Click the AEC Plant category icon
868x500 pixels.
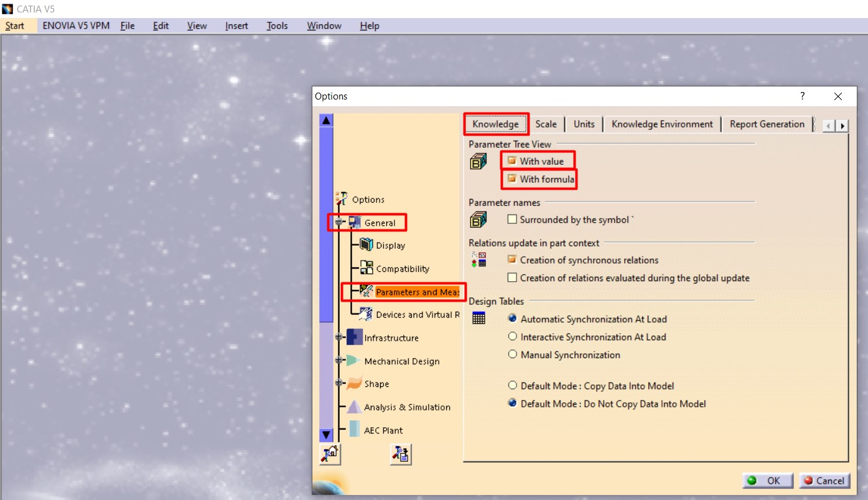(x=354, y=430)
